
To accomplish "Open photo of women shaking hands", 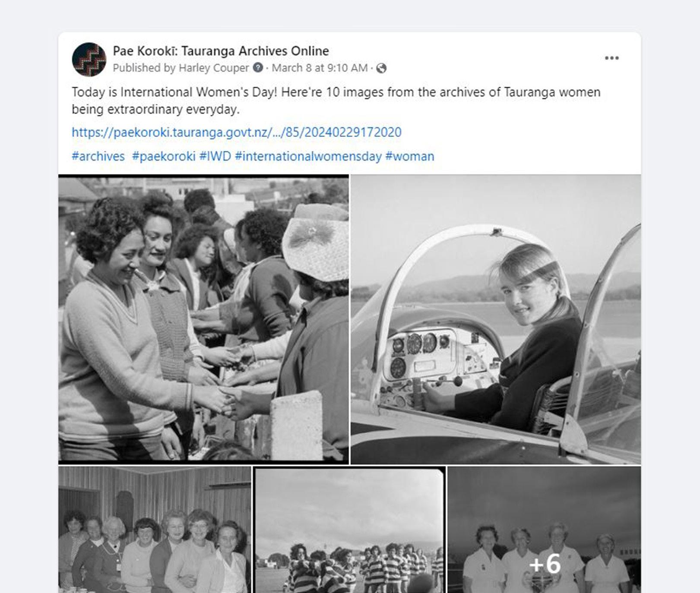I will [203, 319].
